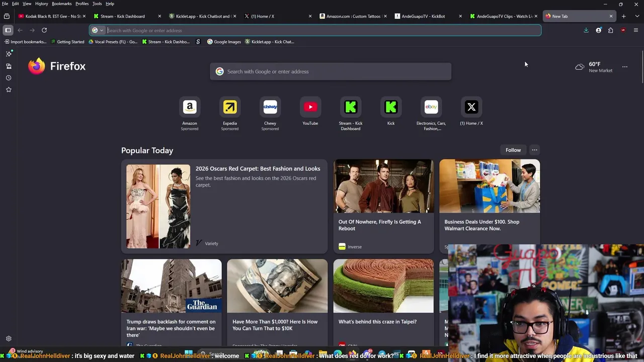644x362 pixels.
Task: Expand search engine dropdown in address bar
Action: pos(97,30)
